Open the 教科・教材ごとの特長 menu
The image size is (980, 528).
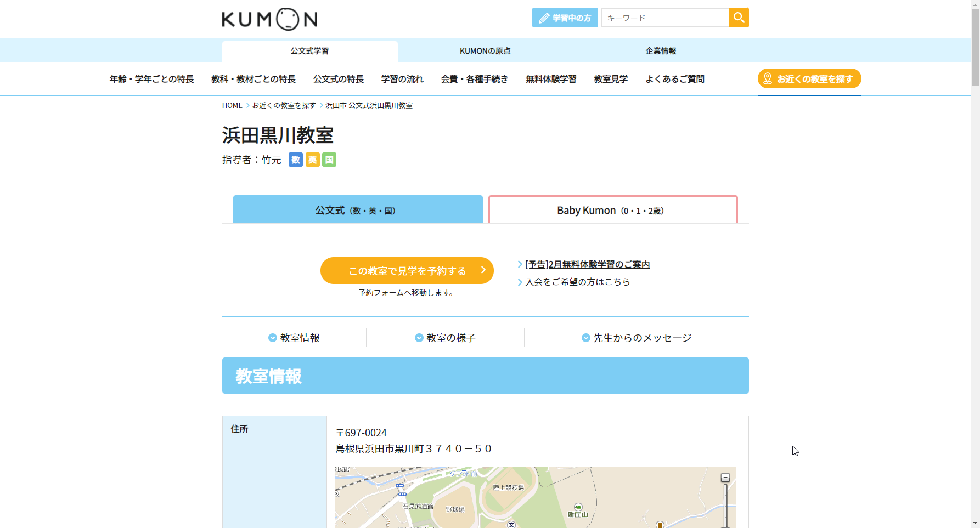point(254,79)
